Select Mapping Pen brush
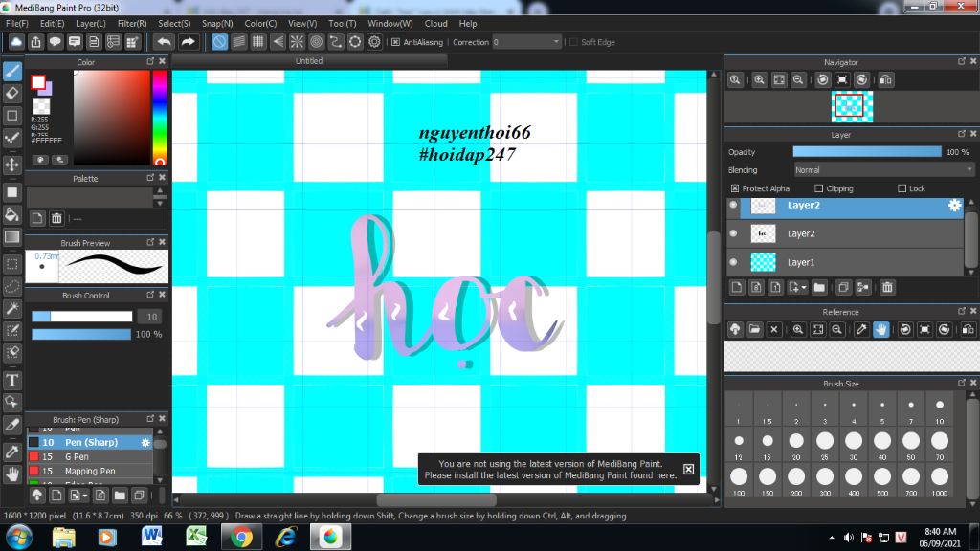The height and width of the screenshot is (551, 980). 89,471
